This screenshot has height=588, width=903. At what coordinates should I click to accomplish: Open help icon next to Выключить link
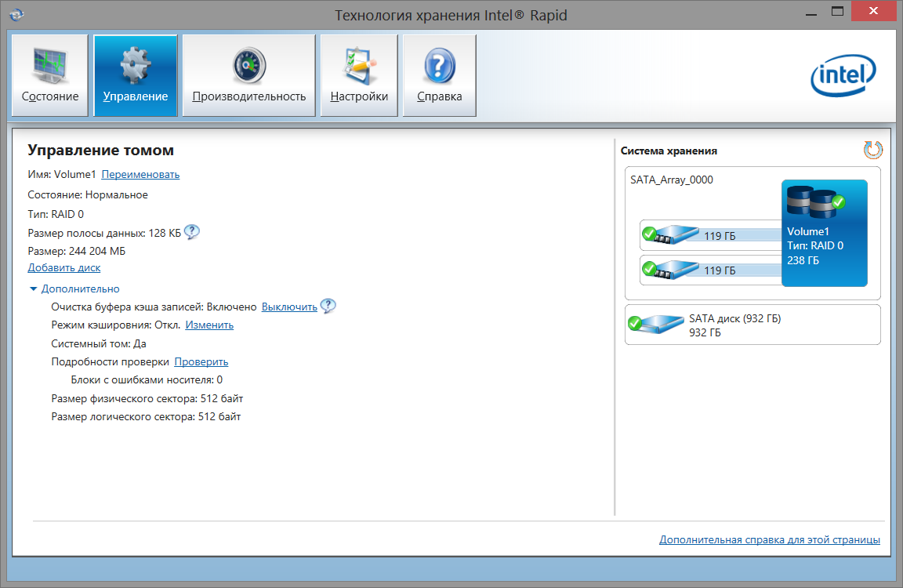pos(328,306)
